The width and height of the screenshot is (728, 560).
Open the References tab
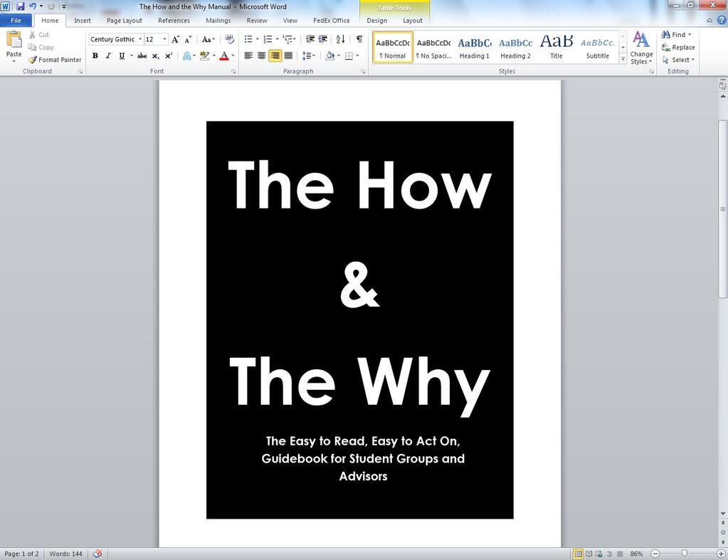click(174, 21)
